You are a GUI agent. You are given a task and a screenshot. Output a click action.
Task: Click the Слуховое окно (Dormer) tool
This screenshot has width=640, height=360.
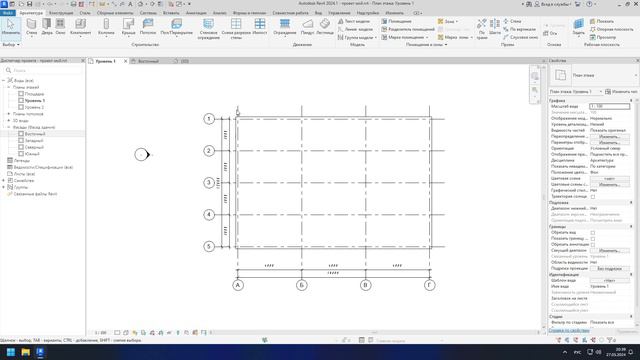click(520, 37)
